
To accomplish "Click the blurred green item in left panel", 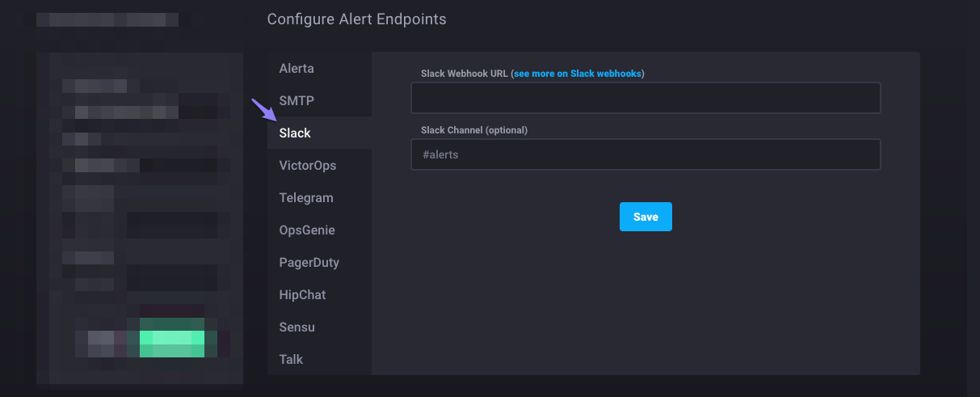I will [171, 337].
